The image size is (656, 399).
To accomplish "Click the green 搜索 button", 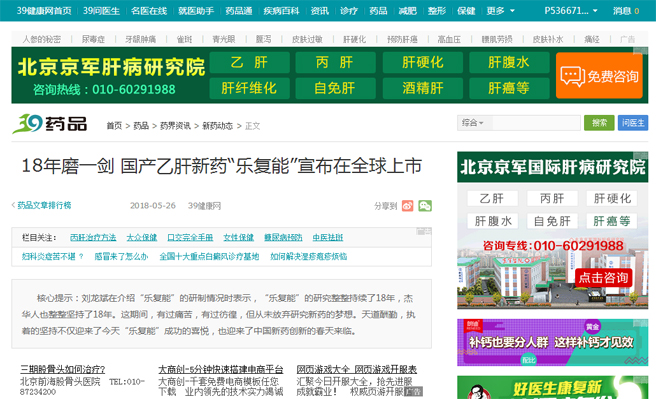I will (599, 123).
